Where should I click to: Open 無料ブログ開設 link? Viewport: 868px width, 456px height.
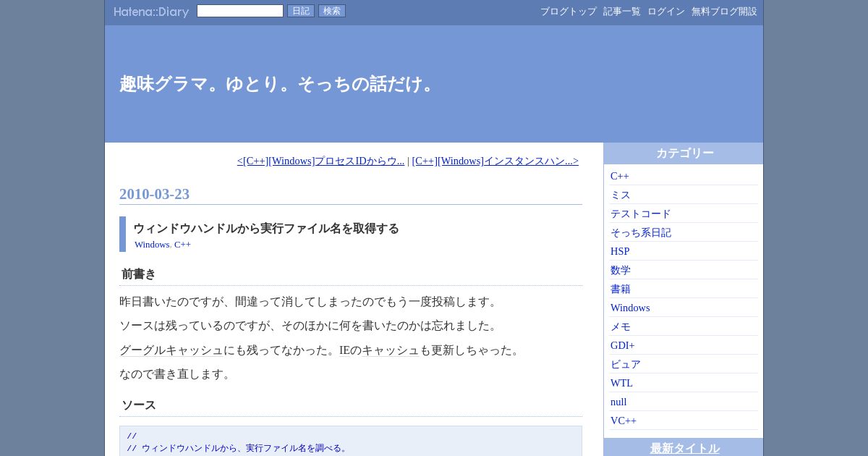coord(724,12)
